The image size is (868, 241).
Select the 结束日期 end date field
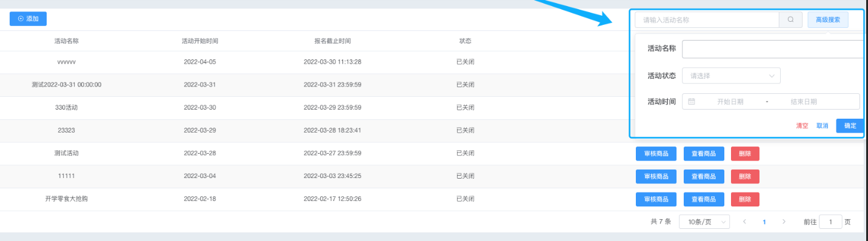(x=803, y=102)
